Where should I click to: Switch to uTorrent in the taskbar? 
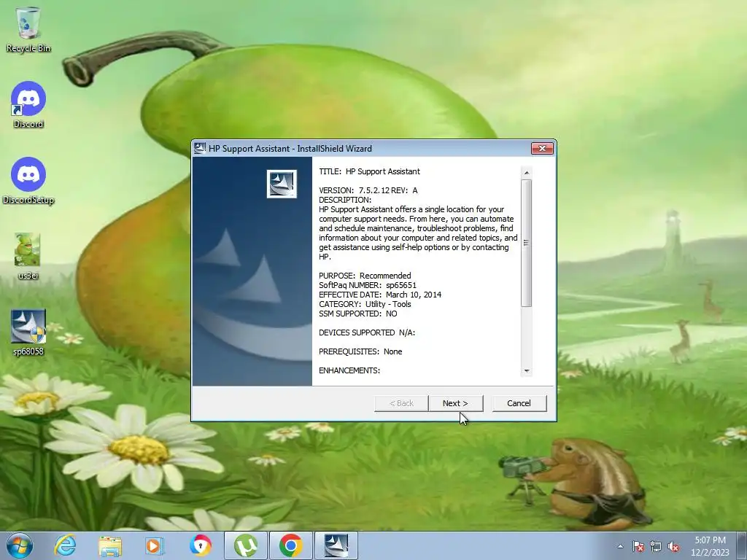(x=245, y=545)
